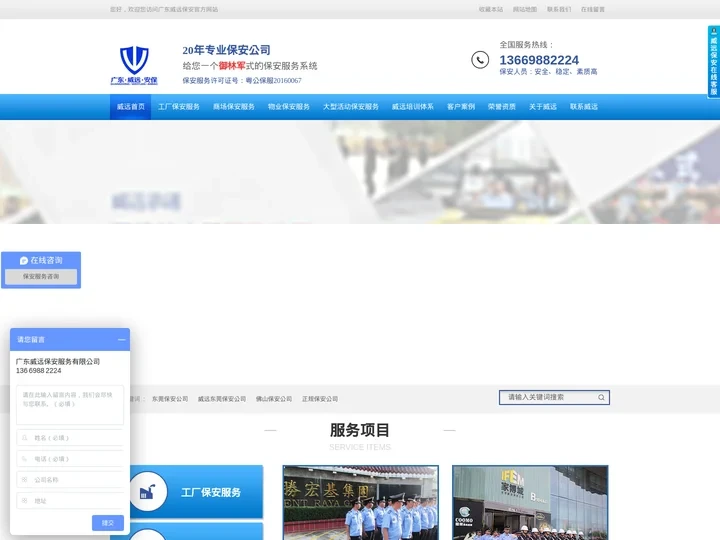Image resolution: width=720 pixels, height=540 pixels.
Task: Click the Guangdong Weiyuan shield logo
Action: (134, 65)
